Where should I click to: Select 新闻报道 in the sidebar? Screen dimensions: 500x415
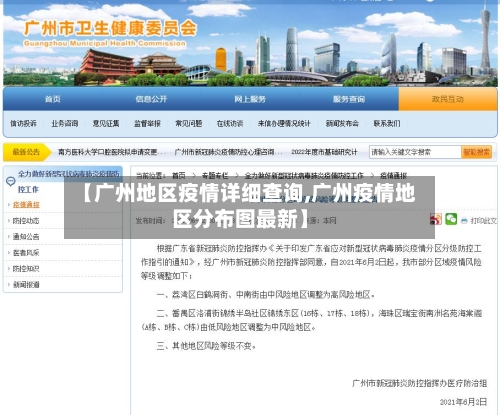26,285
